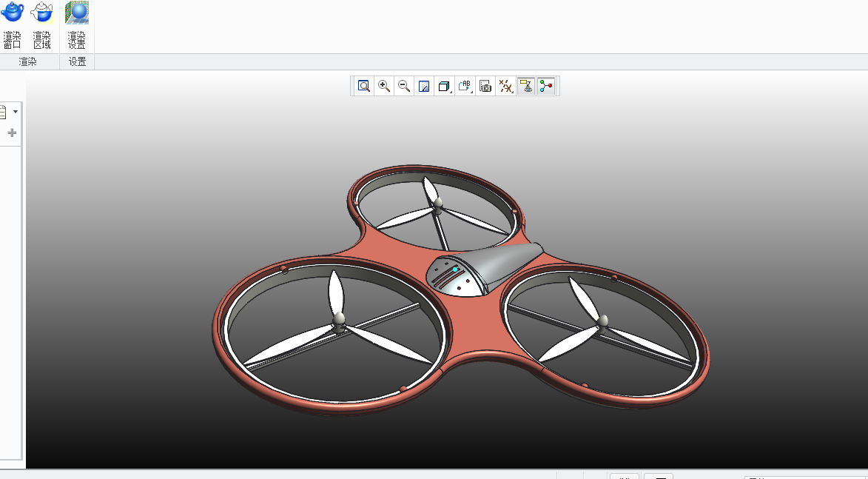Expand the dropdown arrow in the left panel
Image resolution: width=868 pixels, height=479 pixels.
coord(16,112)
